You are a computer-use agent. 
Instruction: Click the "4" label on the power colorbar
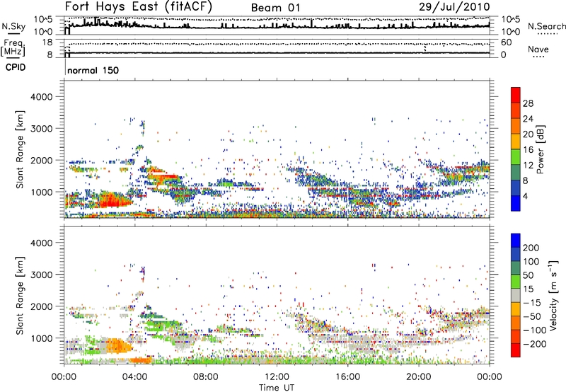tap(525, 197)
